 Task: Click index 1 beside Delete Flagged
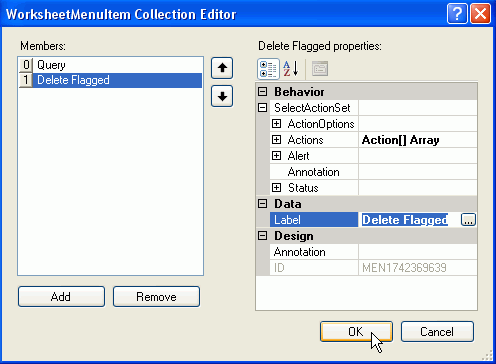pos(26,80)
